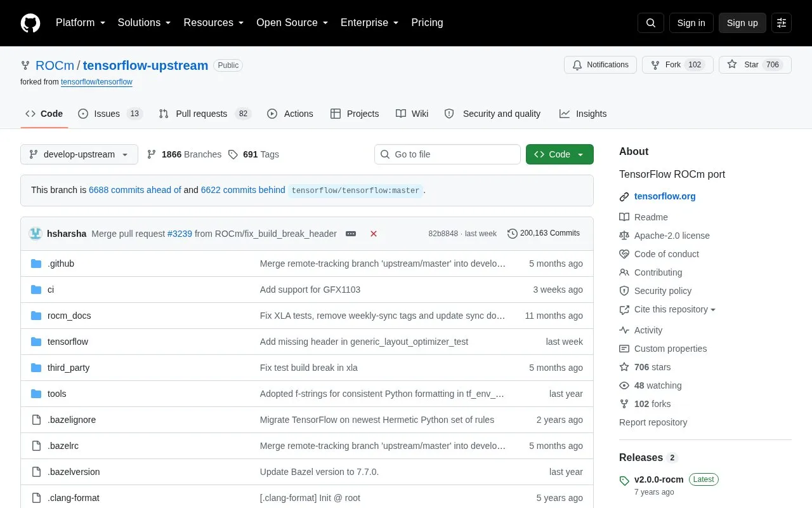View the 691 Tags link
Viewport: 812px width, 508px height.
point(253,154)
